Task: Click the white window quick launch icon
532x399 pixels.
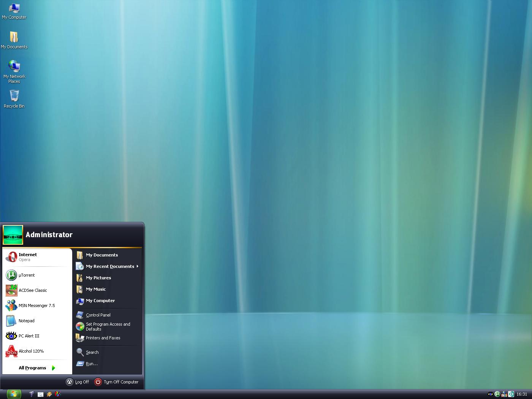Action: (40, 394)
